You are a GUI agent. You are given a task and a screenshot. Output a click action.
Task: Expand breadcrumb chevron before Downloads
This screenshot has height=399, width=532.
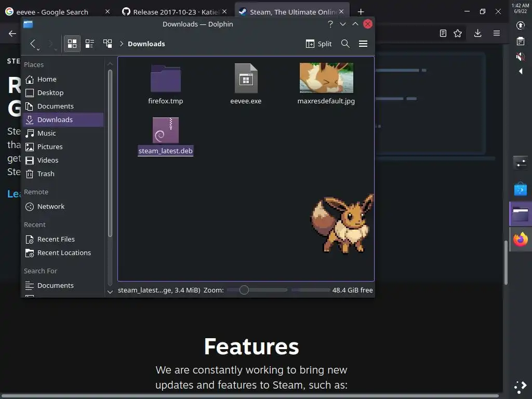(121, 44)
